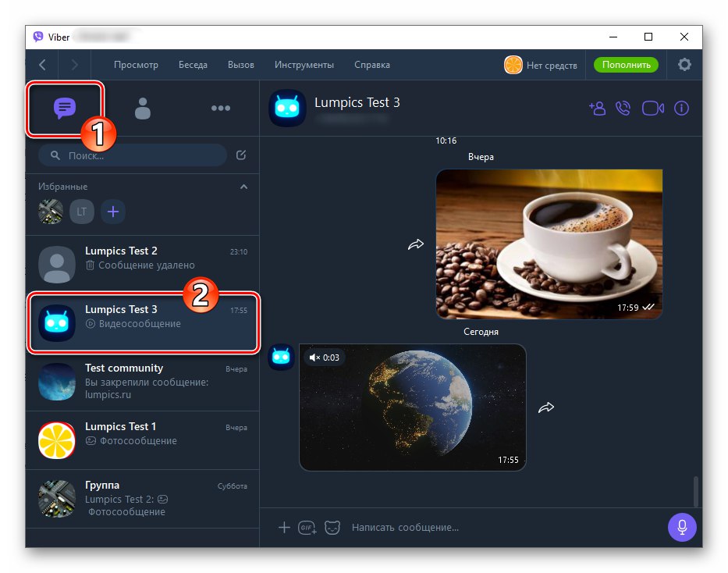Click the Test community avatar
The width and height of the screenshot is (728, 573).
point(57,382)
